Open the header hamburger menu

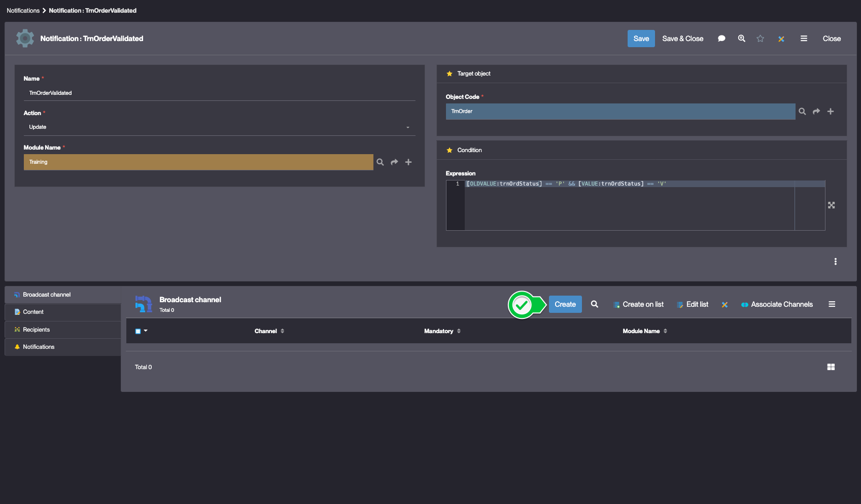tap(804, 39)
